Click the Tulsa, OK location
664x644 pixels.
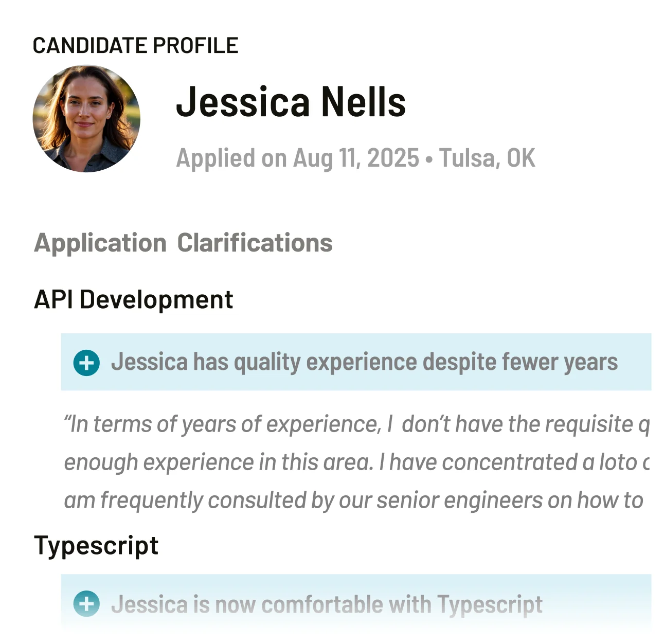(487, 158)
